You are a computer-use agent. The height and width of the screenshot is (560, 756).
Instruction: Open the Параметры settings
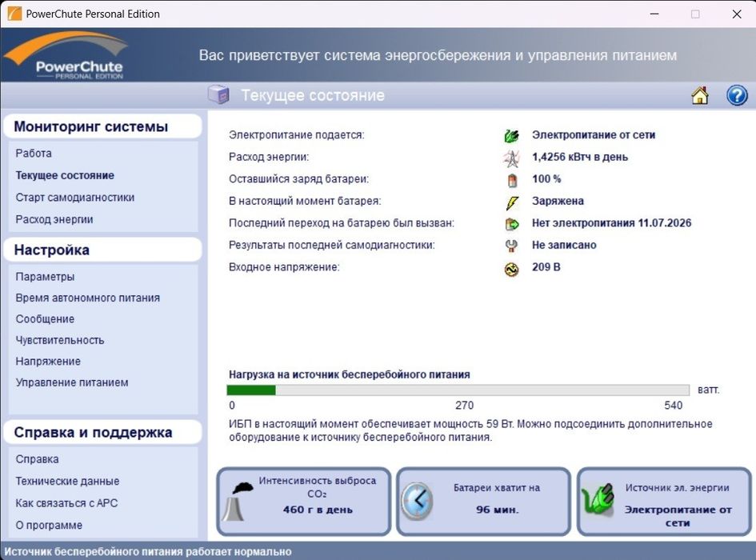pos(45,277)
